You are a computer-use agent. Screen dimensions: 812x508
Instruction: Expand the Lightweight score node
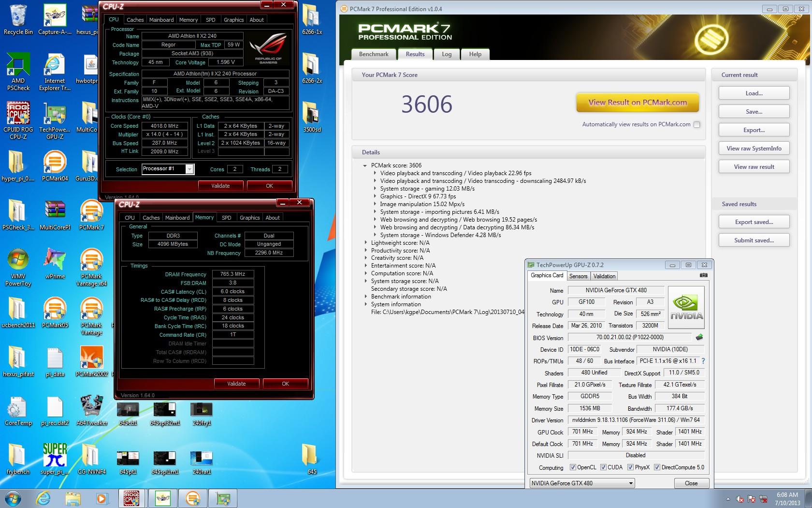[x=365, y=243]
